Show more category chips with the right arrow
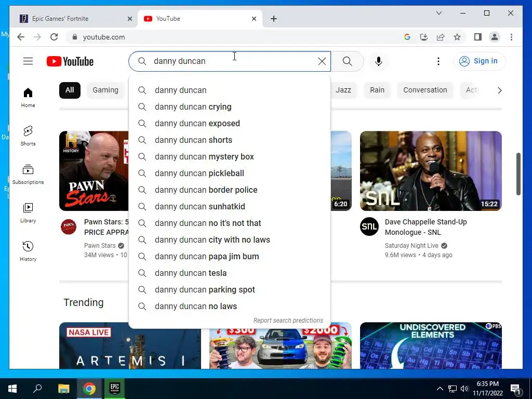The width and height of the screenshot is (532, 399). click(x=499, y=90)
